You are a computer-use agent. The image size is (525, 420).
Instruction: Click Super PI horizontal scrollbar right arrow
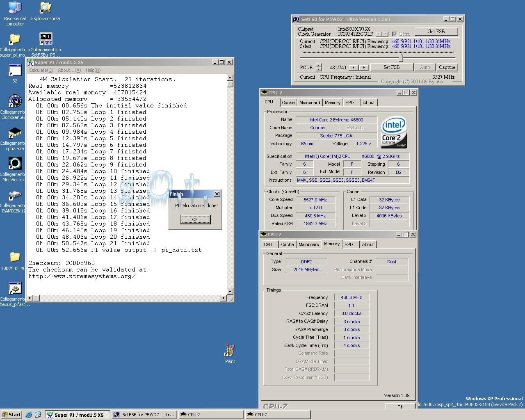224,298
